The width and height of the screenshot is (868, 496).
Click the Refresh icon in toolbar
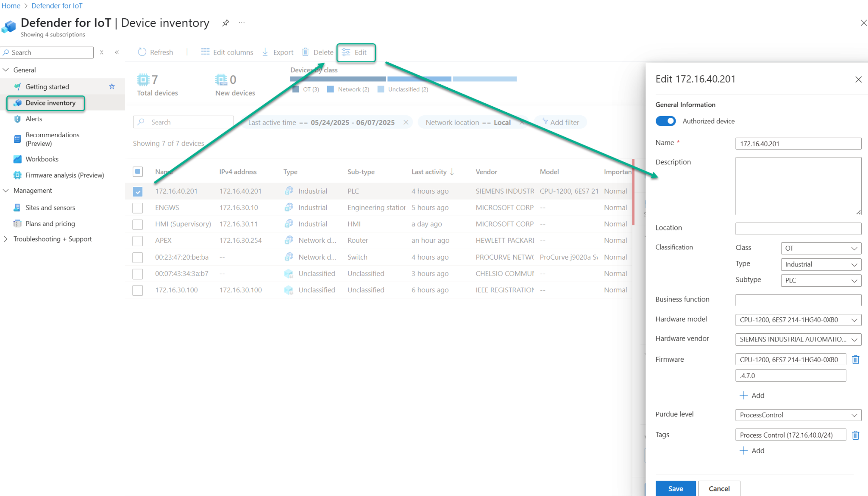click(142, 52)
